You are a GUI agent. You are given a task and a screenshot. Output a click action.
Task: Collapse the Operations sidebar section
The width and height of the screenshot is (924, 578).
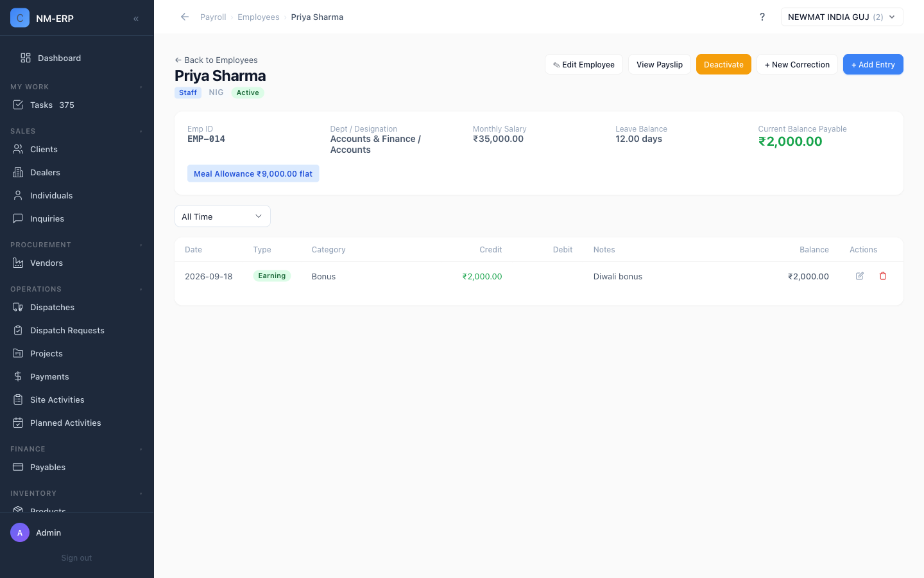click(141, 289)
